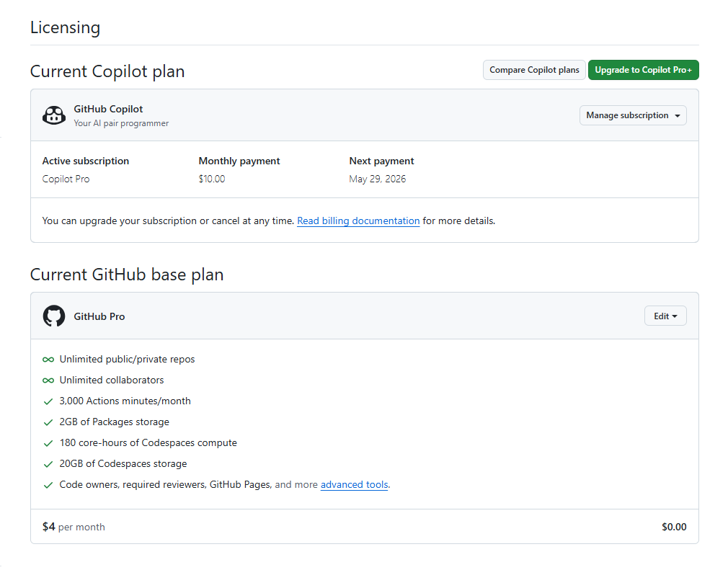Click checkmark icon next to 2GB Packages storage
The image size is (728, 570).
[48, 422]
